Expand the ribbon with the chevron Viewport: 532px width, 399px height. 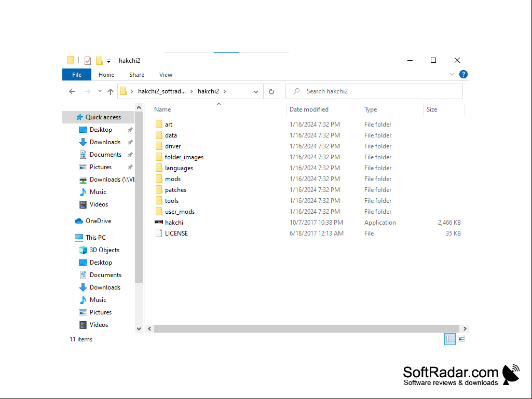452,74
